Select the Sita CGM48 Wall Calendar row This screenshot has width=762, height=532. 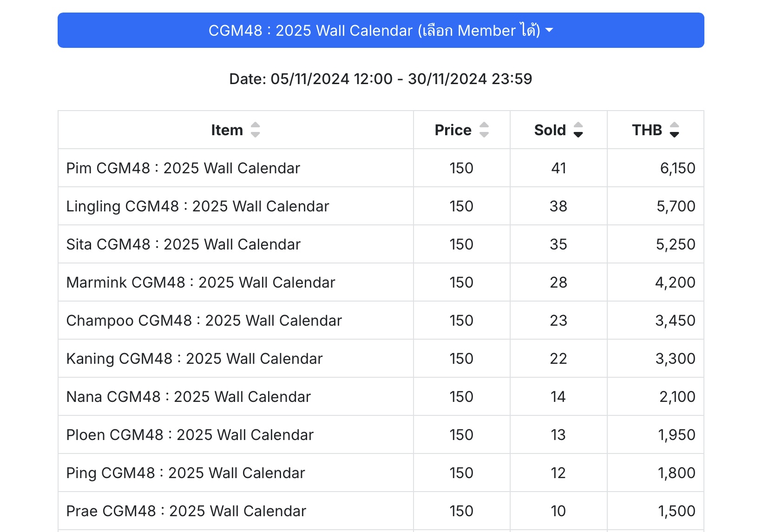pos(381,244)
